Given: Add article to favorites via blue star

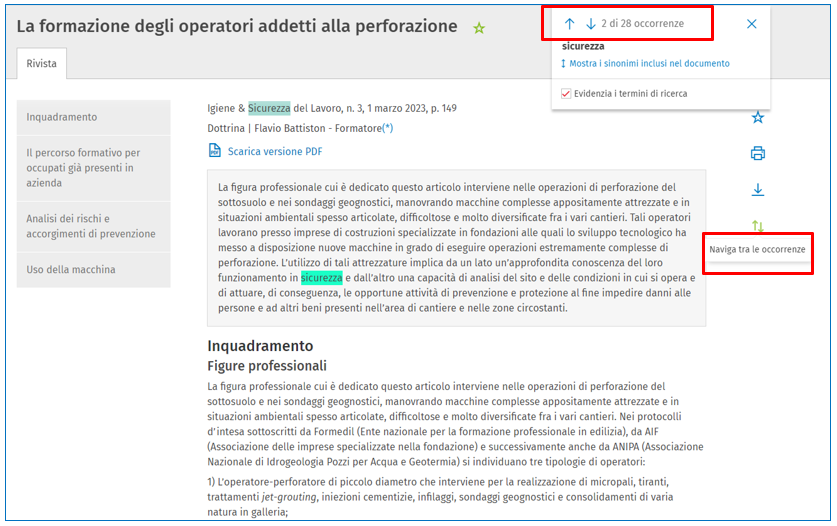Looking at the screenshot, I should pyautogui.click(x=757, y=118).
